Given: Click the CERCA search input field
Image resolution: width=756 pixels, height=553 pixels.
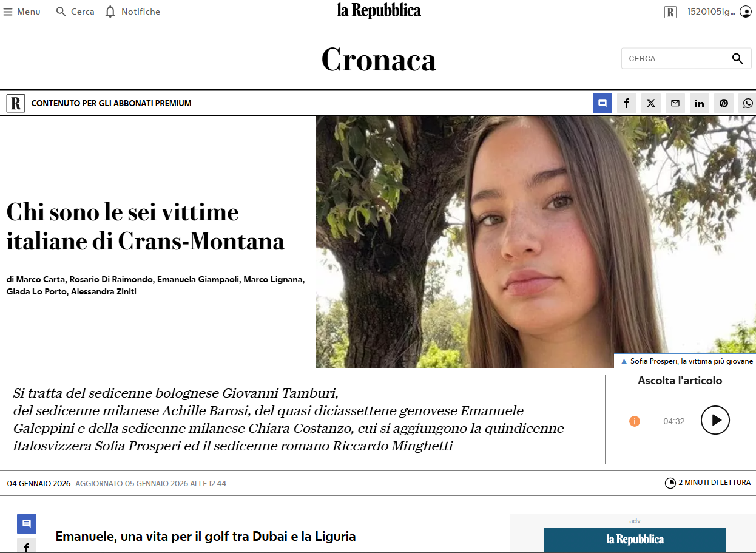Looking at the screenshot, I should pyautogui.click(x=675, y=59).
